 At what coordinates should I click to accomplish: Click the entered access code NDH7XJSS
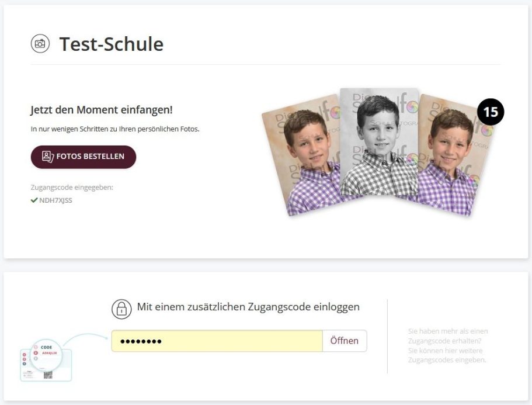[55, 200]
